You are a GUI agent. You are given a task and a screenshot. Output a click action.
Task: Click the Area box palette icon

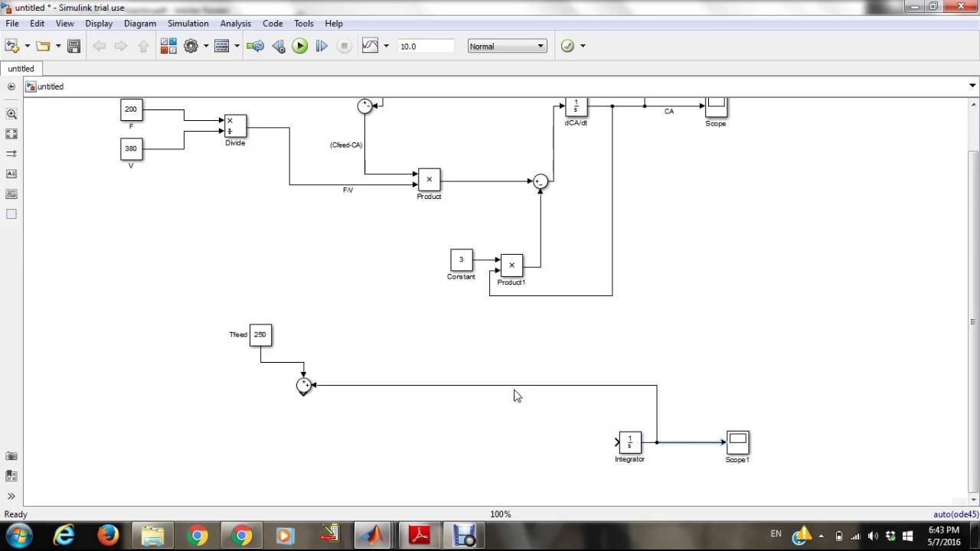[x=11, y=214]
